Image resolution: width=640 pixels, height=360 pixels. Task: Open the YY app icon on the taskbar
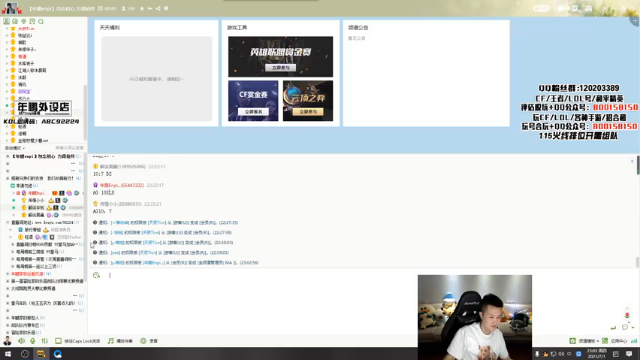pyautogui.click(x=41, y=354)
